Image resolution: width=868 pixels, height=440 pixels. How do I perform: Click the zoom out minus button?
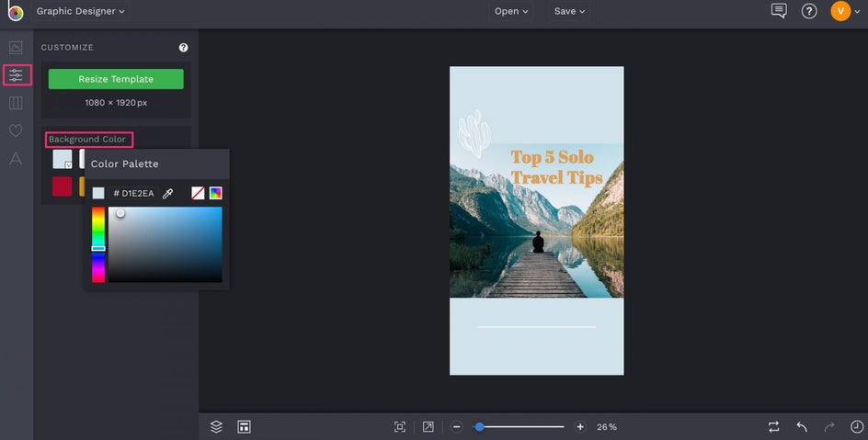click(x=456, y=426)
